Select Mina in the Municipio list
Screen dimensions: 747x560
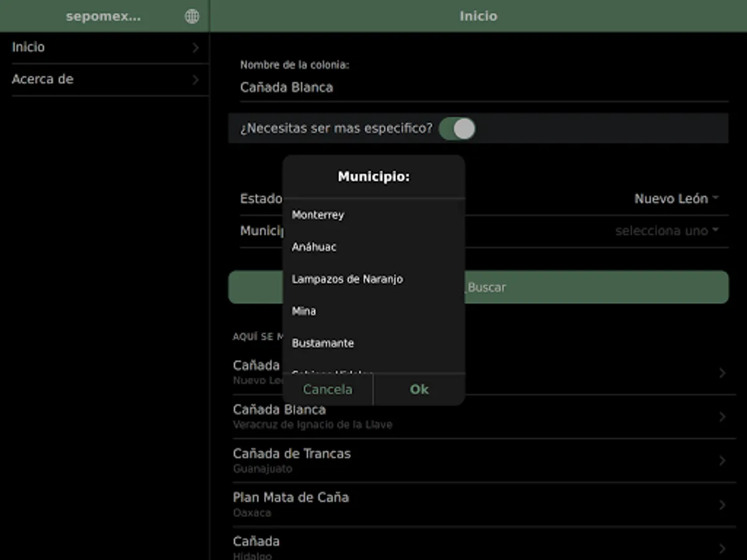[374, 311]
